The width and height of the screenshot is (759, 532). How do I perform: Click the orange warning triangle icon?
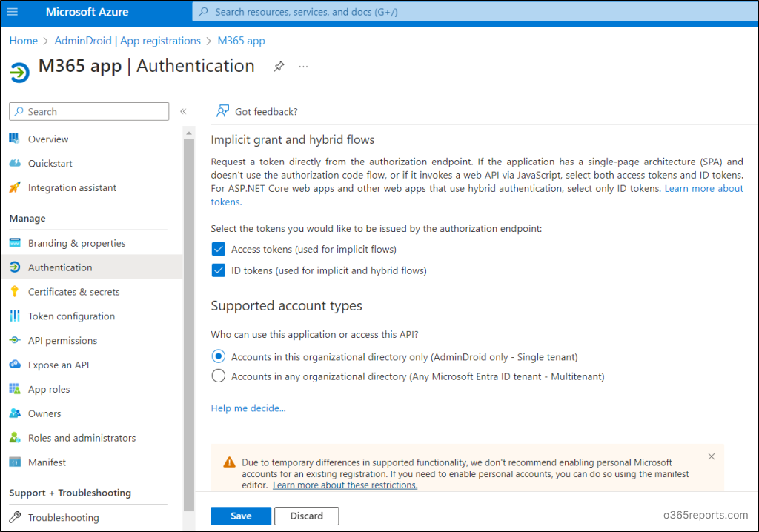tap(229, 462)
